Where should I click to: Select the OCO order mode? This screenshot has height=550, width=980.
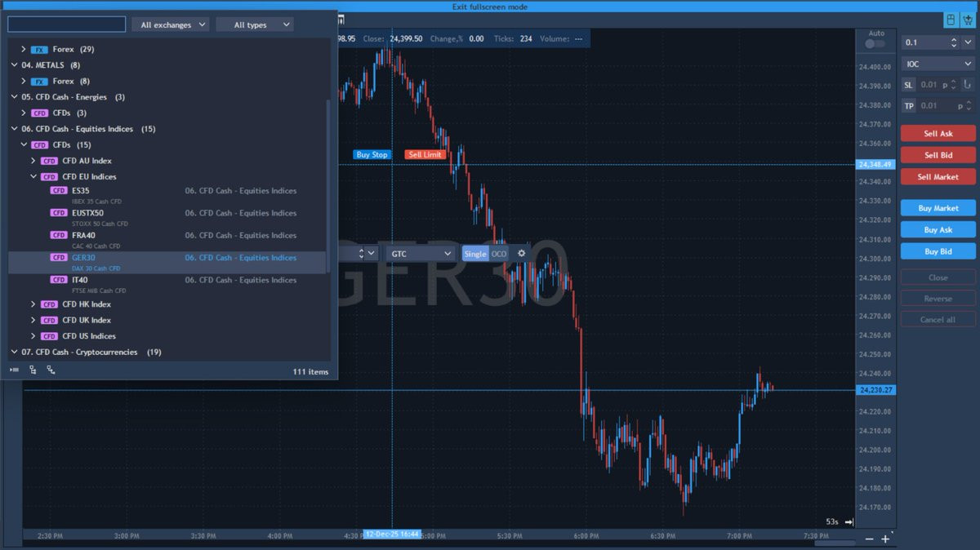(498, 254)
